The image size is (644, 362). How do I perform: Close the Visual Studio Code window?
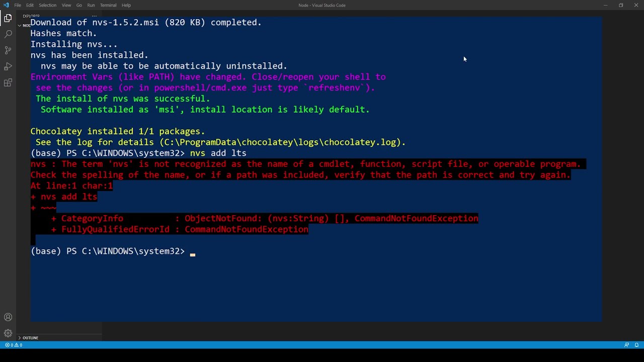[x=636, y=5]
